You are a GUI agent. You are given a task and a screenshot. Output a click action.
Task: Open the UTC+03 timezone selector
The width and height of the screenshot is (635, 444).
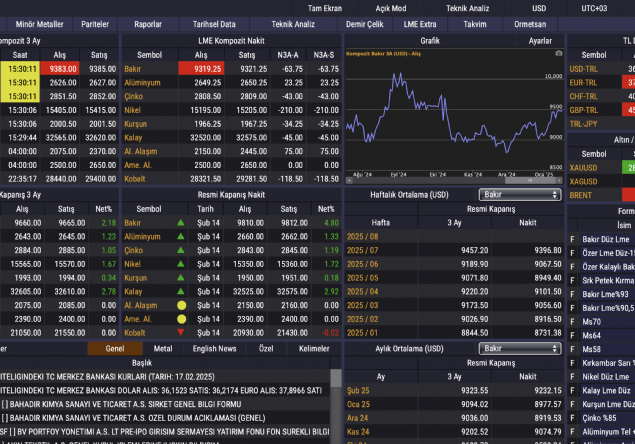[593, 8]
